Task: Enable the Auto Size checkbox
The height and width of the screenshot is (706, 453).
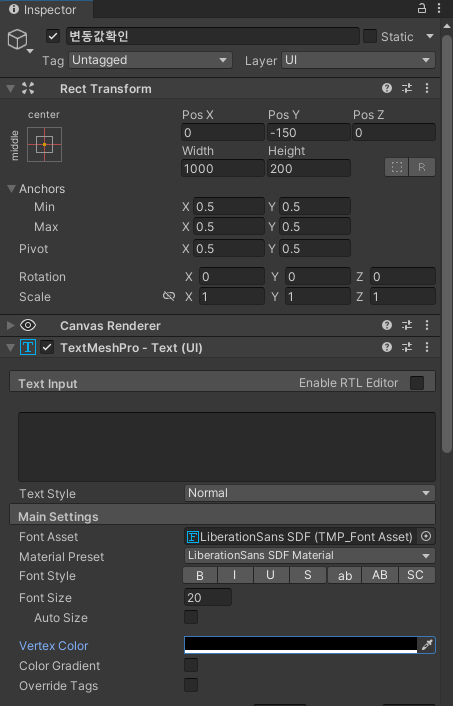Action: [191, 617]
